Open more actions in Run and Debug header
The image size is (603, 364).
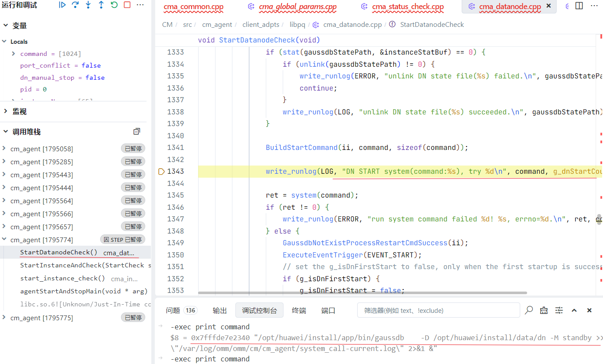[x=140, y=5]
